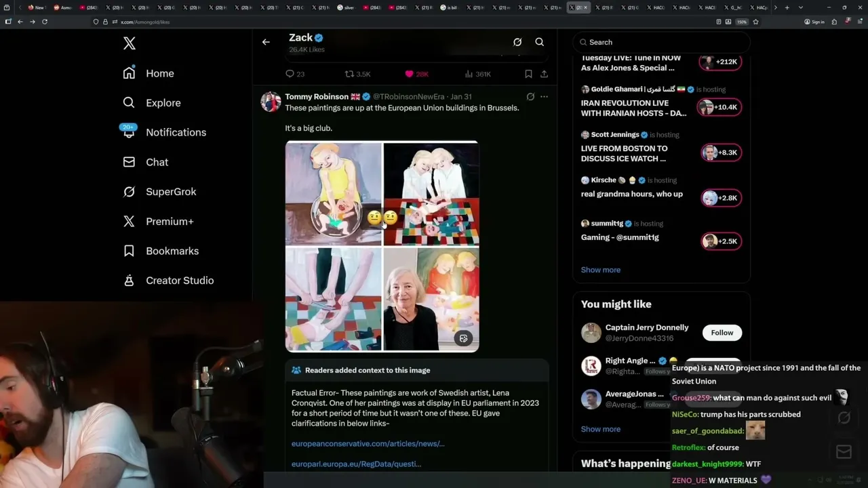Go back using the arrow beside Zack

[x=266, y=42]
